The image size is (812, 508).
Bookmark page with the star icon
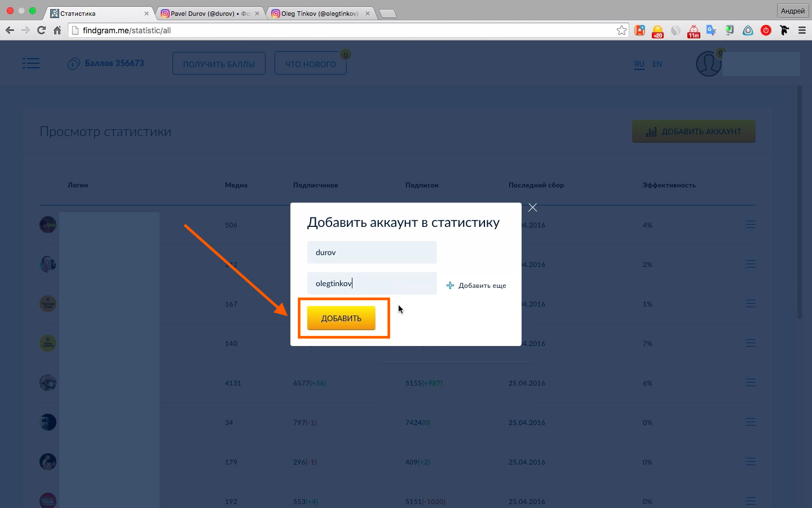point(621,30)
